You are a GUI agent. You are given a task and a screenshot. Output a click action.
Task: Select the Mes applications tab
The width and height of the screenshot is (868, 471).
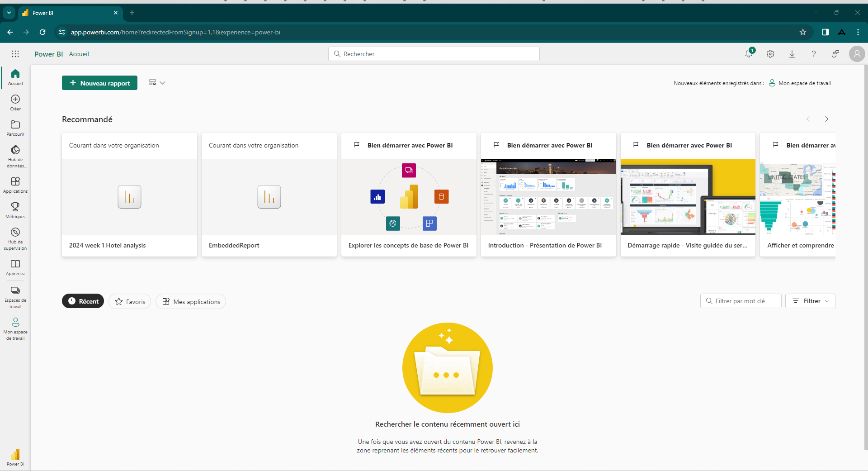191,301
